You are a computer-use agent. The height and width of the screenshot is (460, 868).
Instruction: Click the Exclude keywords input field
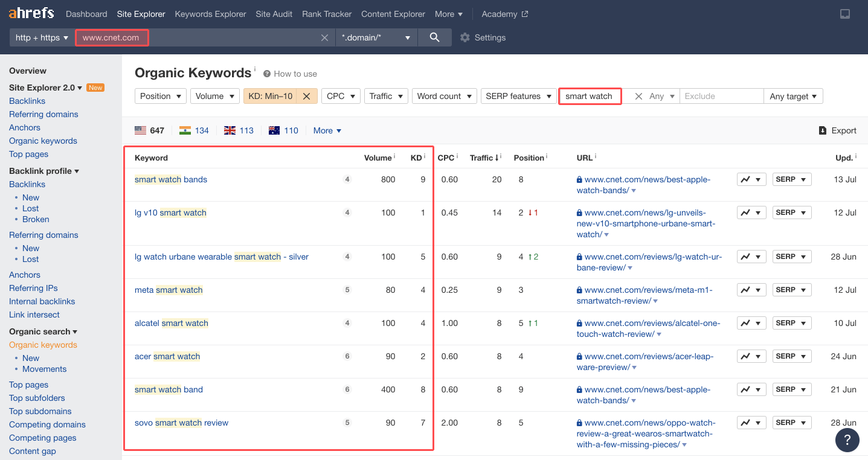[722, 96]
